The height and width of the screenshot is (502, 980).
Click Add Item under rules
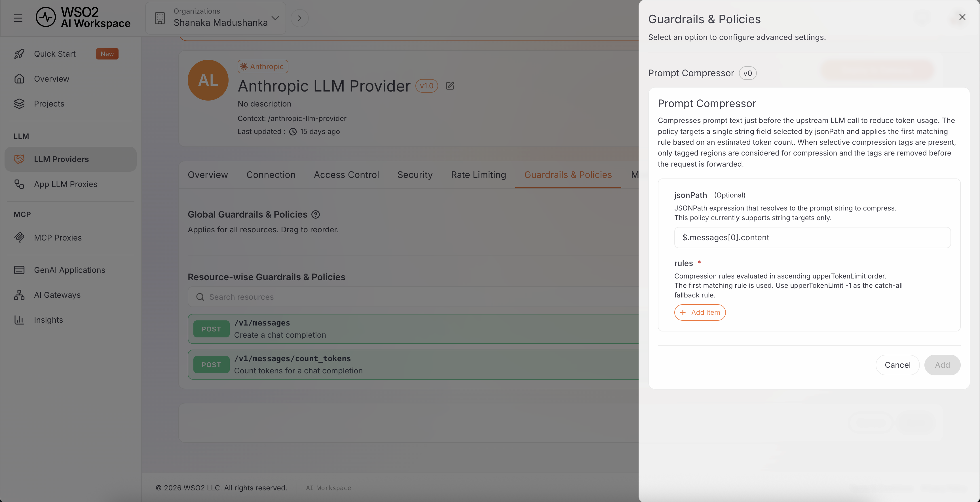[x=700, y=312]
